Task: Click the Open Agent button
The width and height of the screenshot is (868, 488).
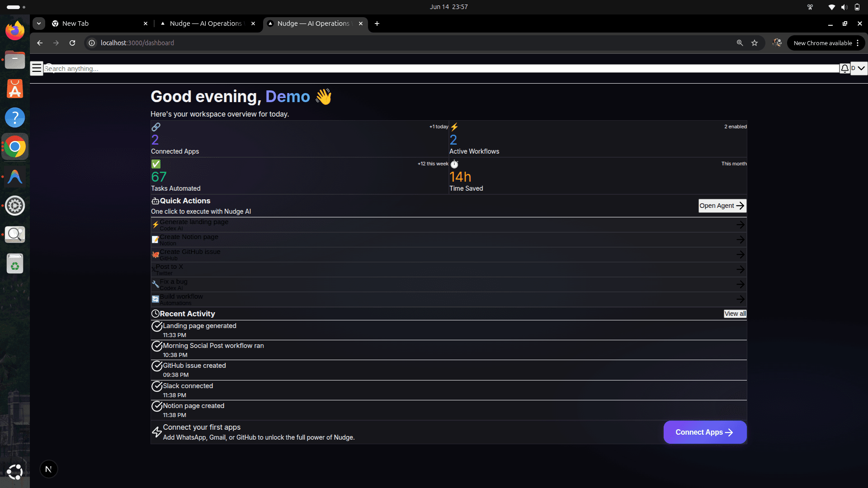Action: (722, 206)
